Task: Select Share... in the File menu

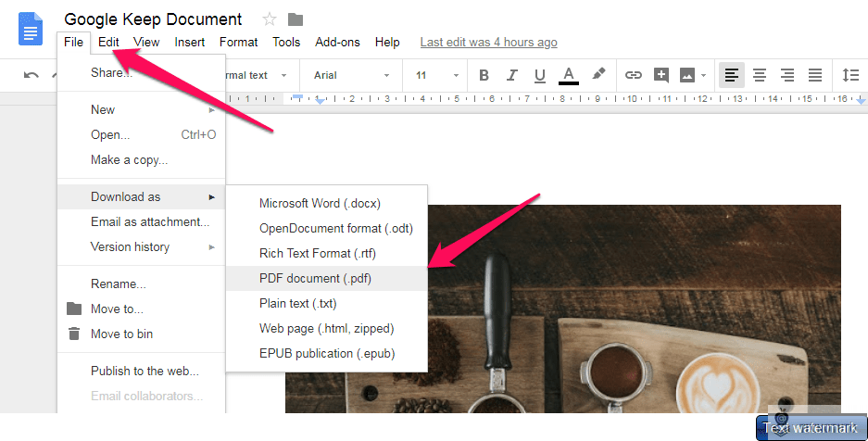Action: pyautogui.click(x=142, y=72)
